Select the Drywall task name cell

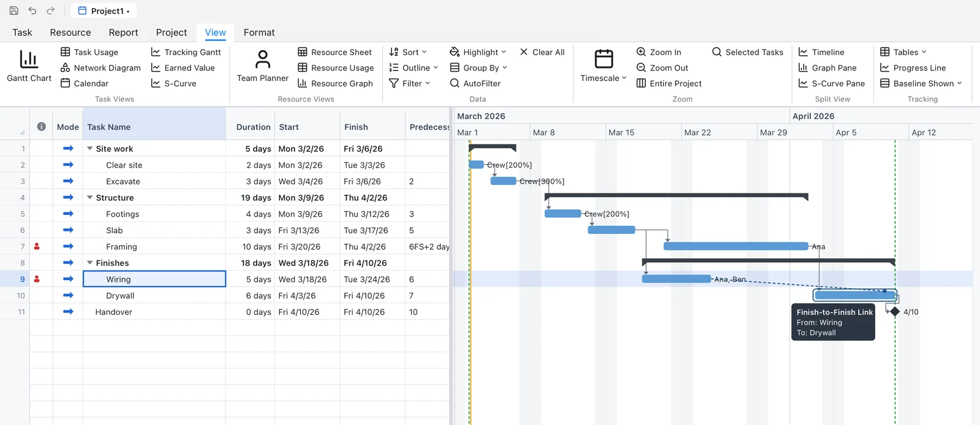[x=154, y=295]
